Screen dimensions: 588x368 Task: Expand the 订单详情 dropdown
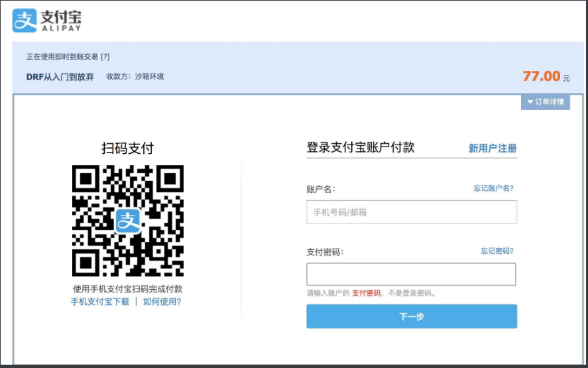(x=546, y=102)
